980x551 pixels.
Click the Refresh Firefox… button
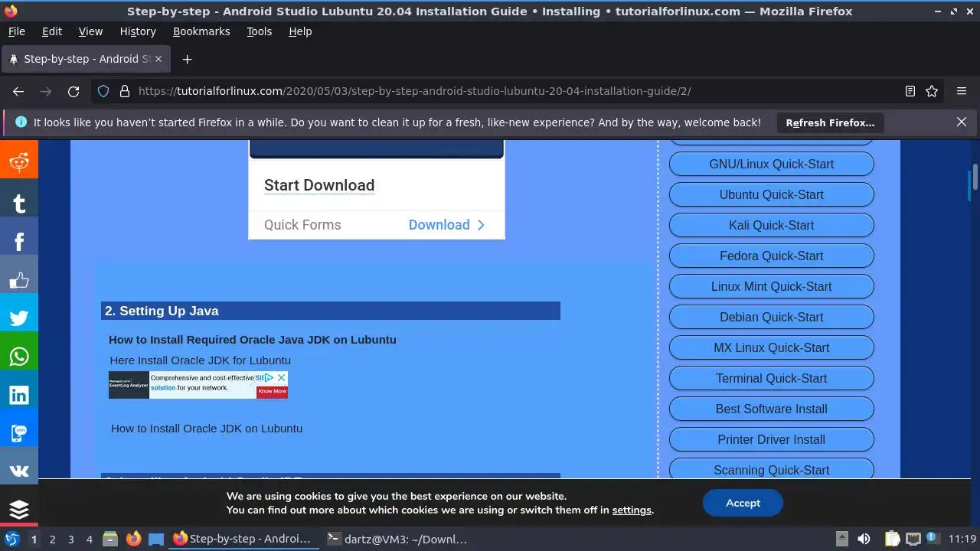pos(830,122)
